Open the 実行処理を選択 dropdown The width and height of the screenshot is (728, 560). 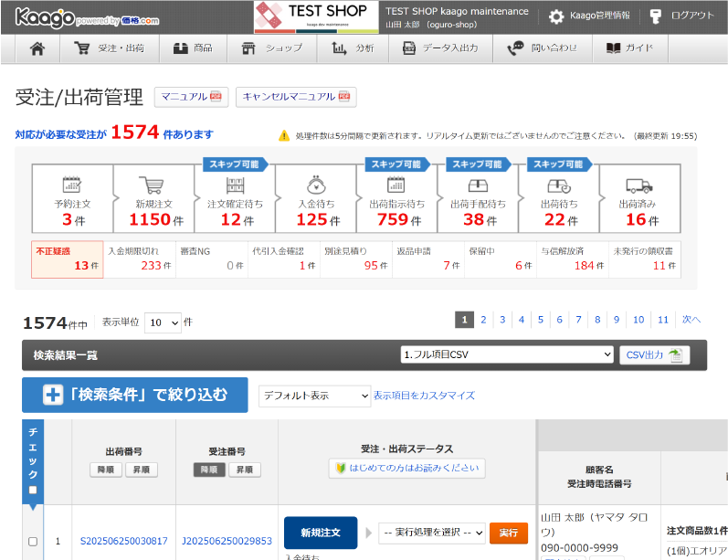tap(432, 533)
